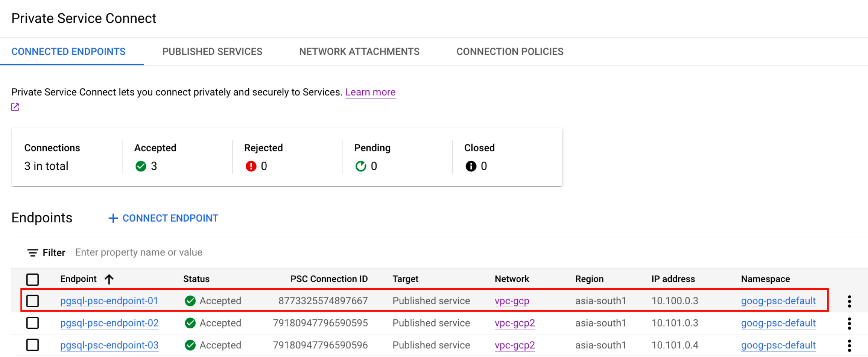
Task: Click the red Rejected counter icon
Action: [251, 166]
